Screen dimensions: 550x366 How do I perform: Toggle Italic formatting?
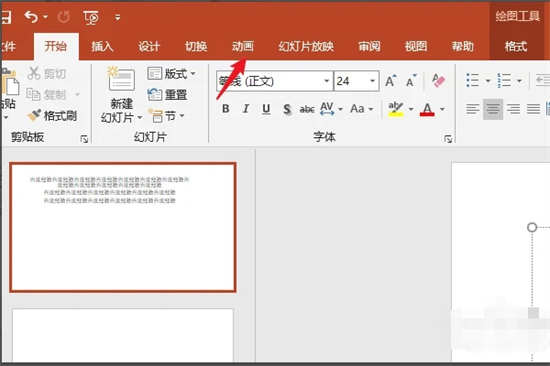(246, 109)
